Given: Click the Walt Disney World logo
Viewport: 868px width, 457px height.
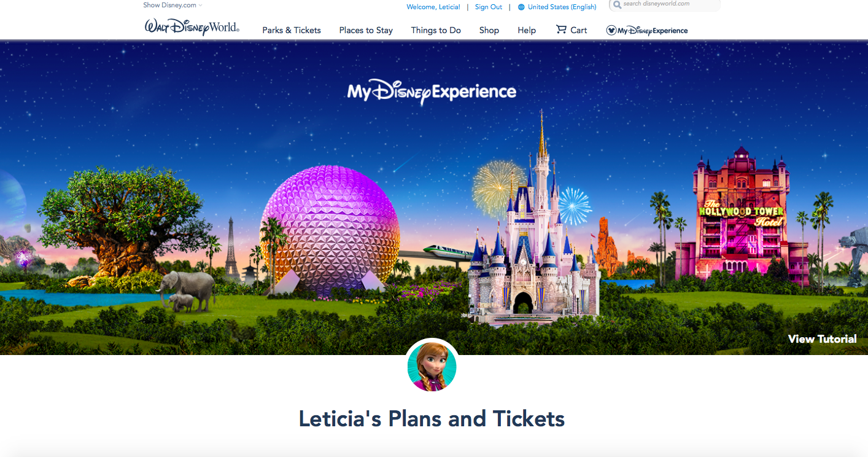Looking at the screenshot, I should coord(192,28).
